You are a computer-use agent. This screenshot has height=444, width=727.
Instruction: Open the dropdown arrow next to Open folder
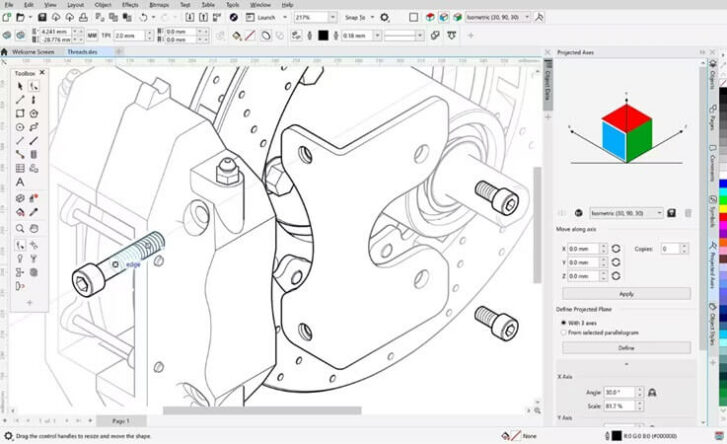point(30,17)
